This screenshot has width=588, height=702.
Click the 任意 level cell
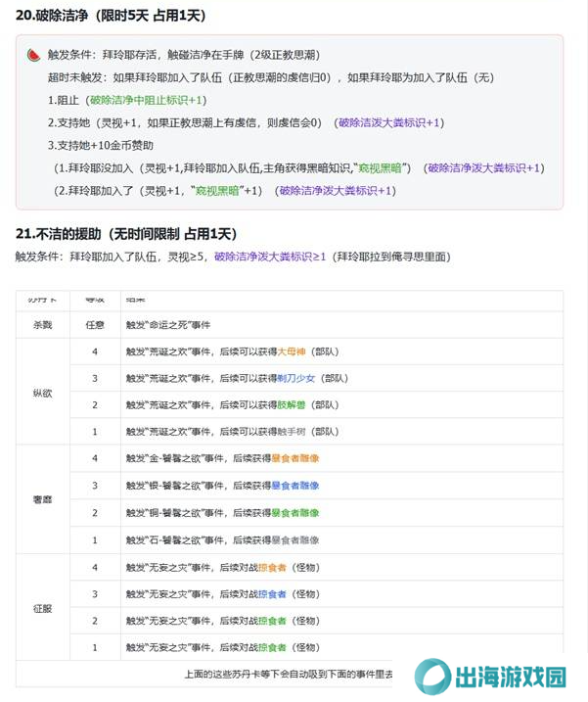pos(95,325)
